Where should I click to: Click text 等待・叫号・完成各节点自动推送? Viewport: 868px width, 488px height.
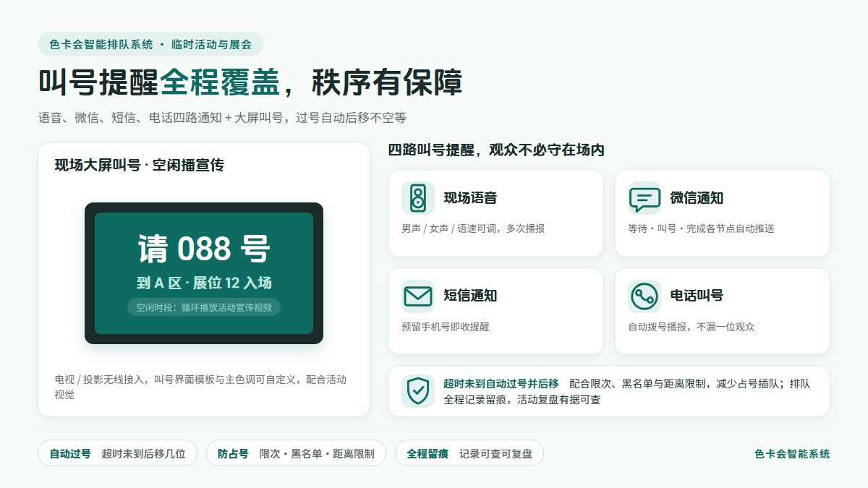pyautogui.click(x=701, y=228)
